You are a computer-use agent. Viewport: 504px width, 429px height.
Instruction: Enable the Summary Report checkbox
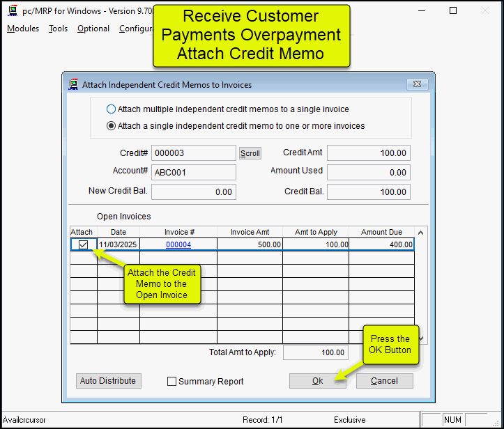[x=172, y=382]
